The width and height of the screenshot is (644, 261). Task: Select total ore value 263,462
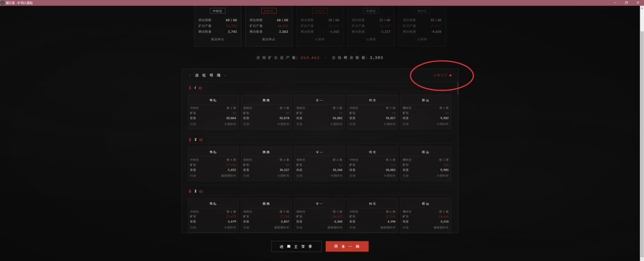309,57
